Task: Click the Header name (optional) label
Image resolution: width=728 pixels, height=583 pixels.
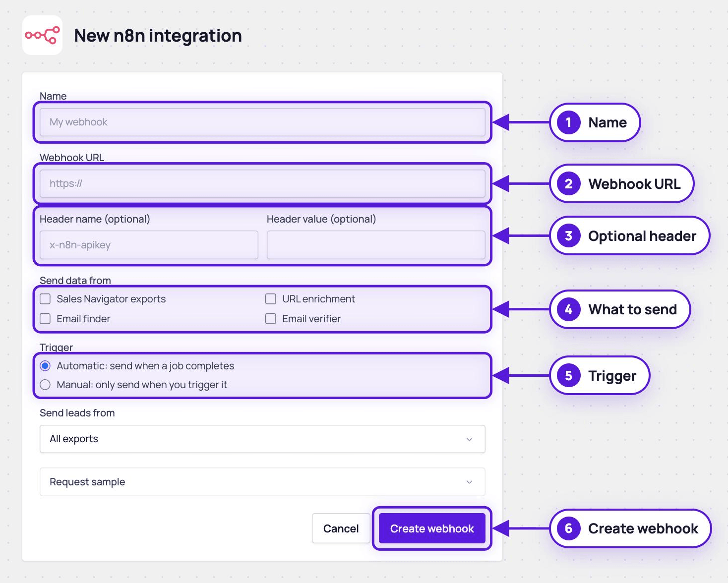Action: pos(95,219)
